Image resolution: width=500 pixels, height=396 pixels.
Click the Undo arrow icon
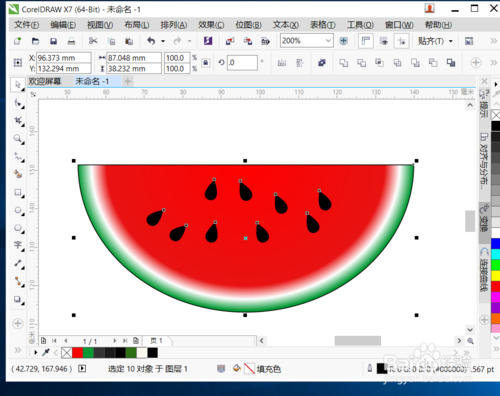click(x=151, y=41)
